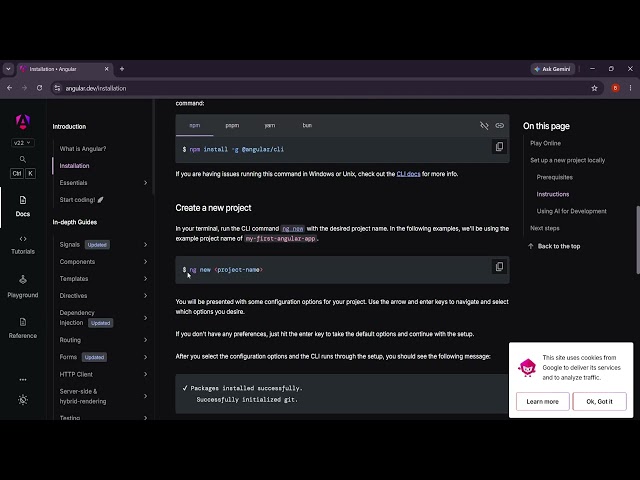640x480 pixels.
Task: Select the pnpm tab
Action: 232,125
